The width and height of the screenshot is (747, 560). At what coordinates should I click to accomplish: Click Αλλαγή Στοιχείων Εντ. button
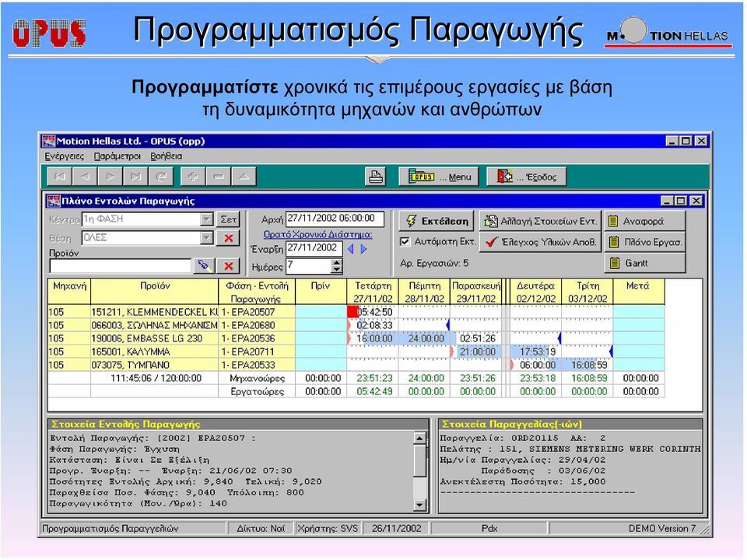click(540, 221)
